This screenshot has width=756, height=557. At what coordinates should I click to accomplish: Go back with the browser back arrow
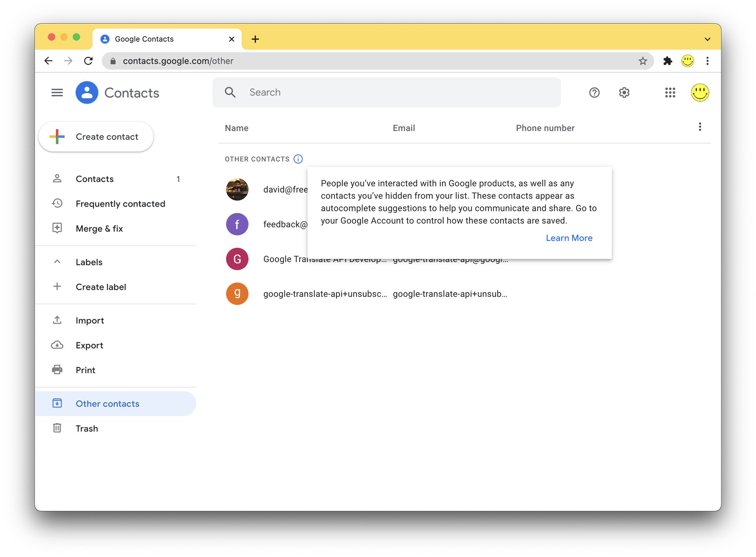coord(48,61)
